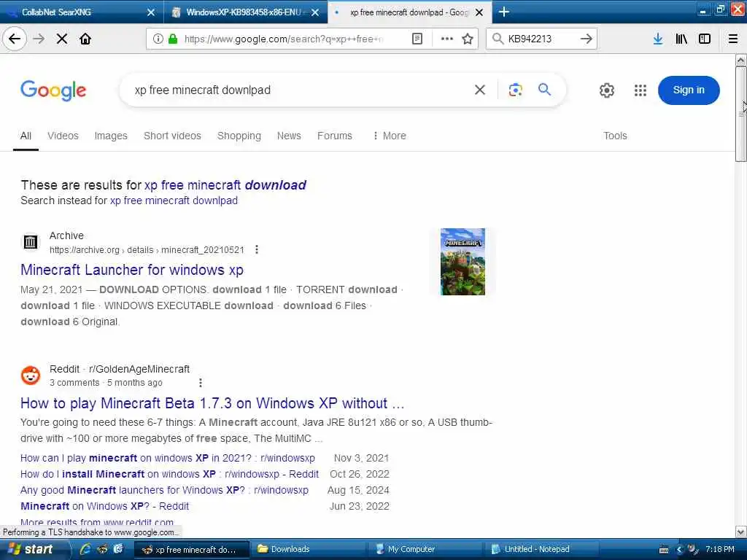Open the Firefox hamburger menu
The height and width of the screenshot is (560, 747).
coord(733,39)
